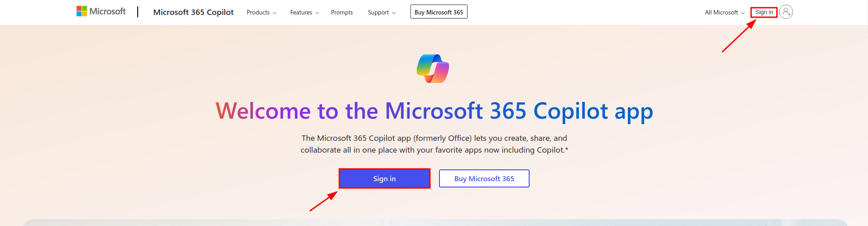Click the Microsoft wordmark text in header
The height and width of the screenshot is (226, 868).
(107, 11)
